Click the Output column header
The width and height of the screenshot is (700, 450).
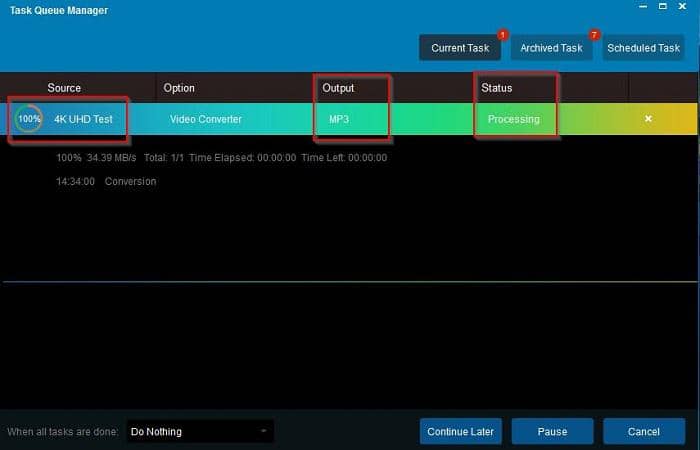[338, 88]
